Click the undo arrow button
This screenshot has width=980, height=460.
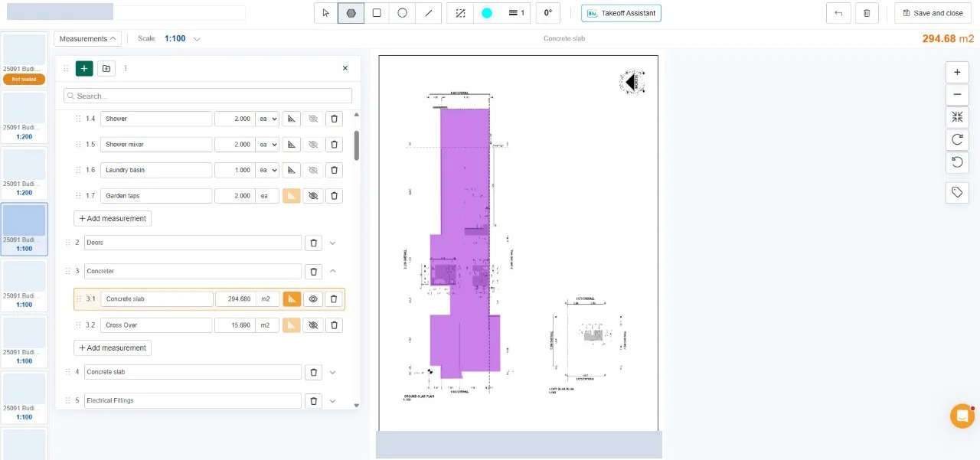pyautogui.click(x=838, y=13)
